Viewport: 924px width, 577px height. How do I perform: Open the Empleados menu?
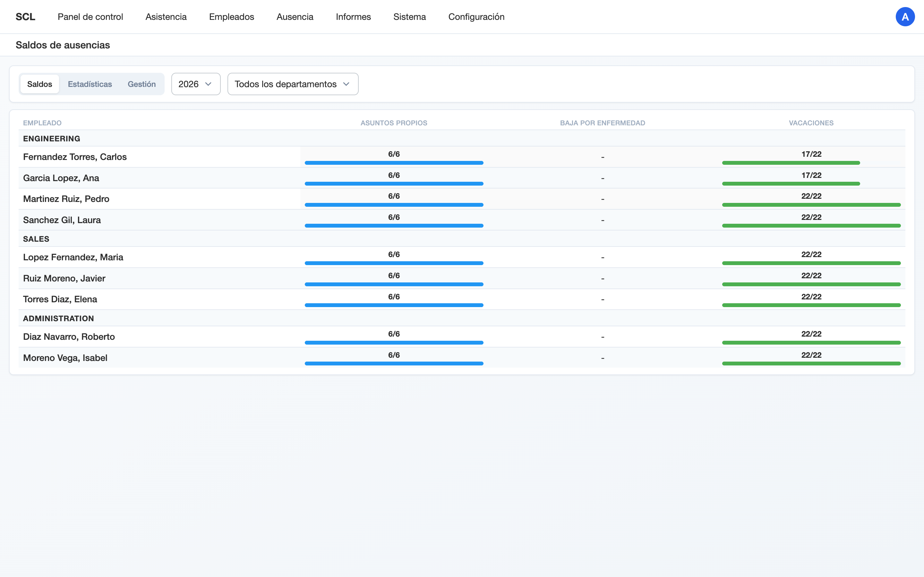(x=231, y=16)
